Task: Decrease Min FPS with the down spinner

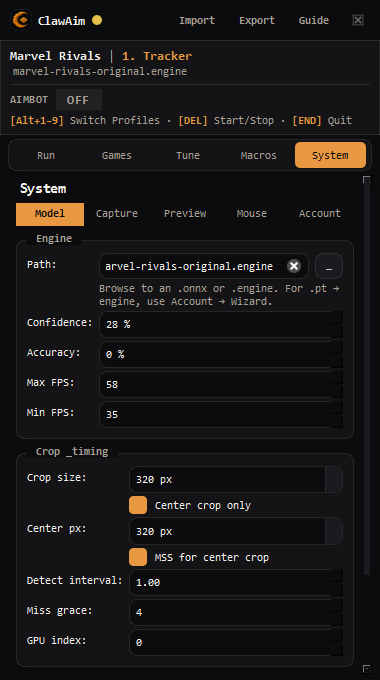Action: click(337, 421)
